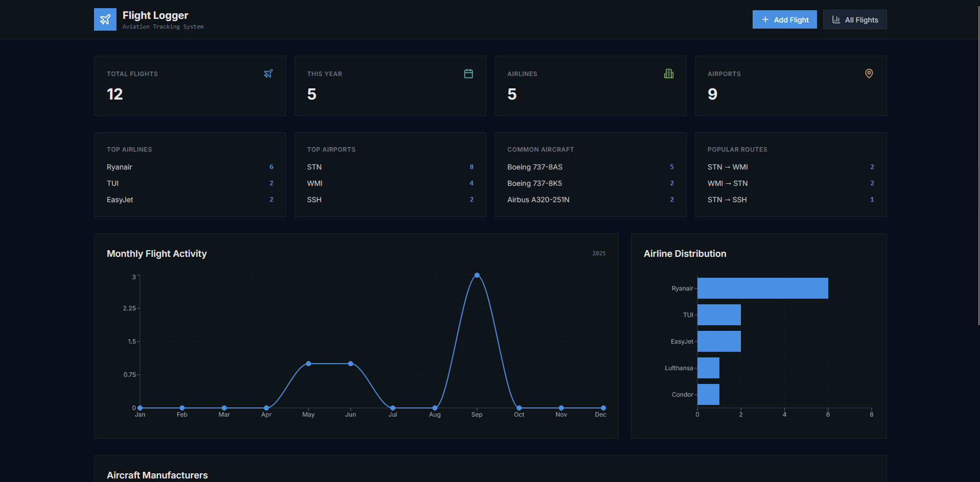Select Ryanair in Top Airlines list
This screenshot has height=482, width=980.
tap(119, 167)
